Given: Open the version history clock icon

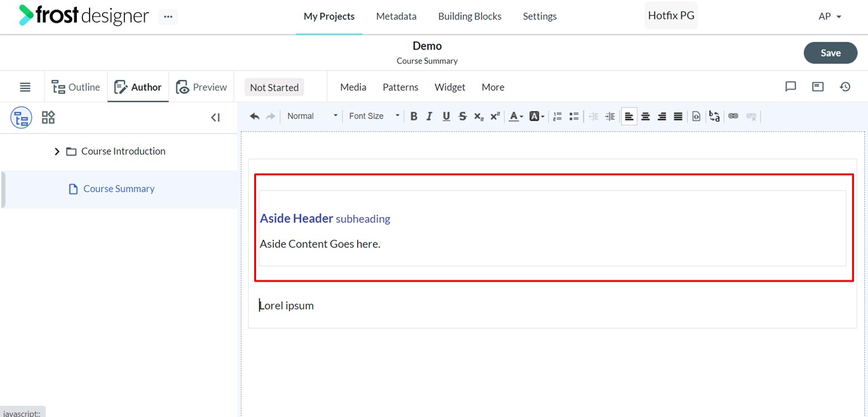Looking at the screenshot, I should click(845, 87).
